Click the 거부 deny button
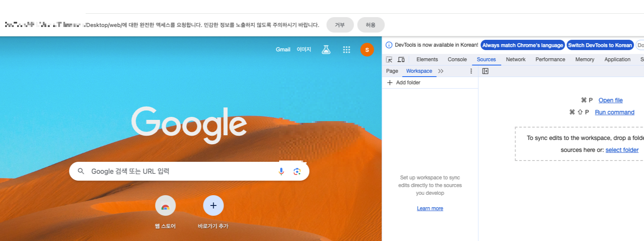 [340, 25]
